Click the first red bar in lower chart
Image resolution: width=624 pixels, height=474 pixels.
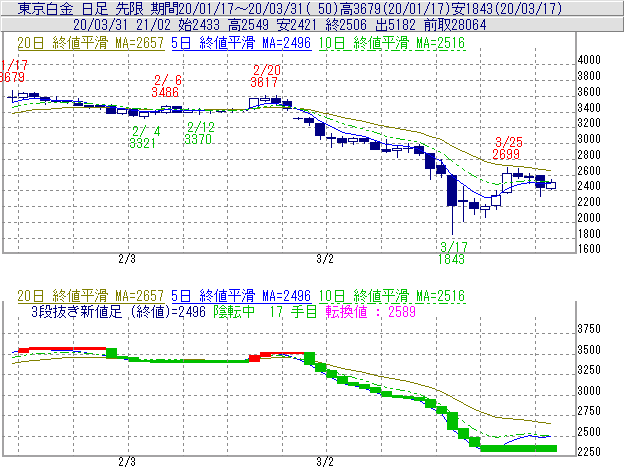click(x=24, y=350)
